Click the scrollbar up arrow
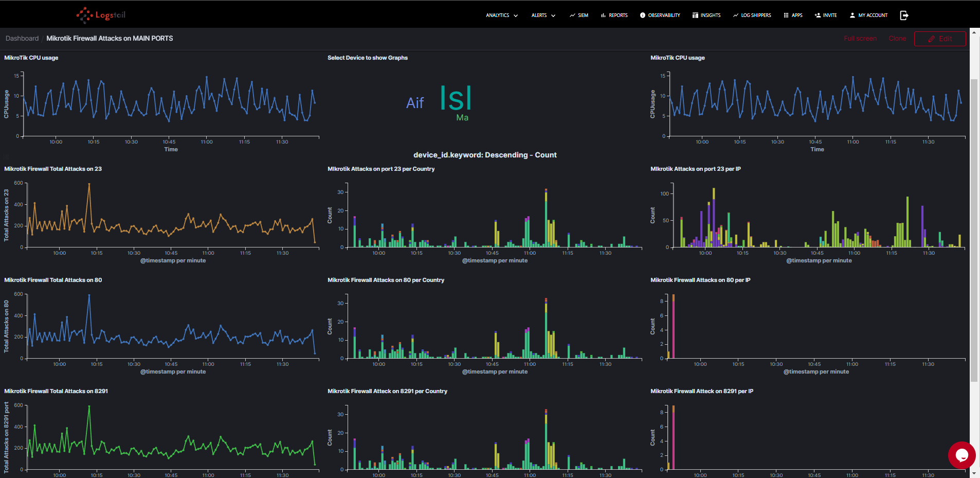Viewport: 980px width, 478px height. point(974,32)
